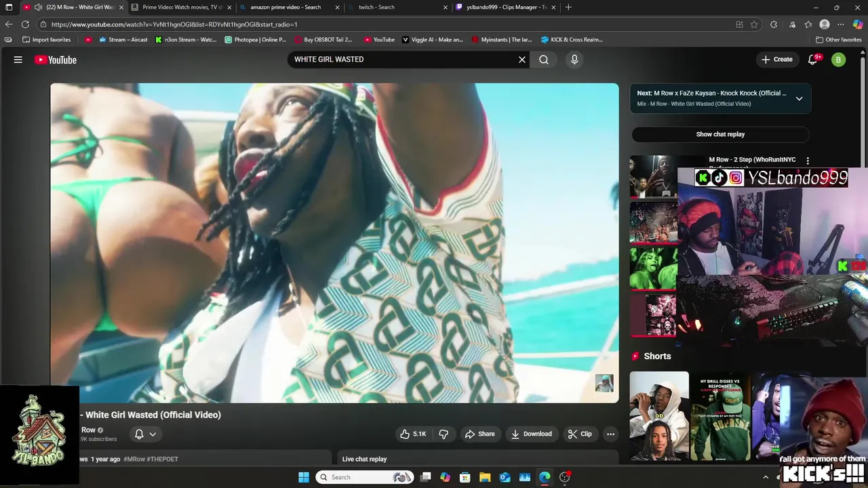Screen dimensions: 868x488
Task: Show chat replay
Action: coord(720,134)
